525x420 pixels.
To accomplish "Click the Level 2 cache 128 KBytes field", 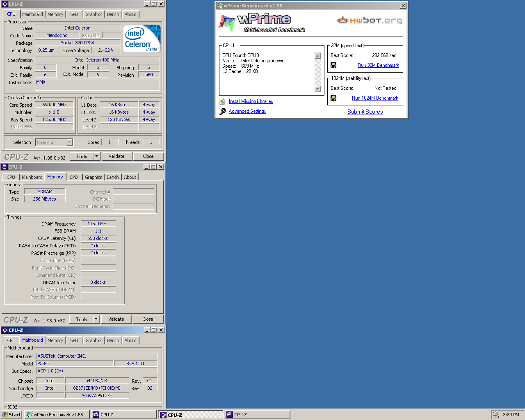I will (x=119, y=119).
